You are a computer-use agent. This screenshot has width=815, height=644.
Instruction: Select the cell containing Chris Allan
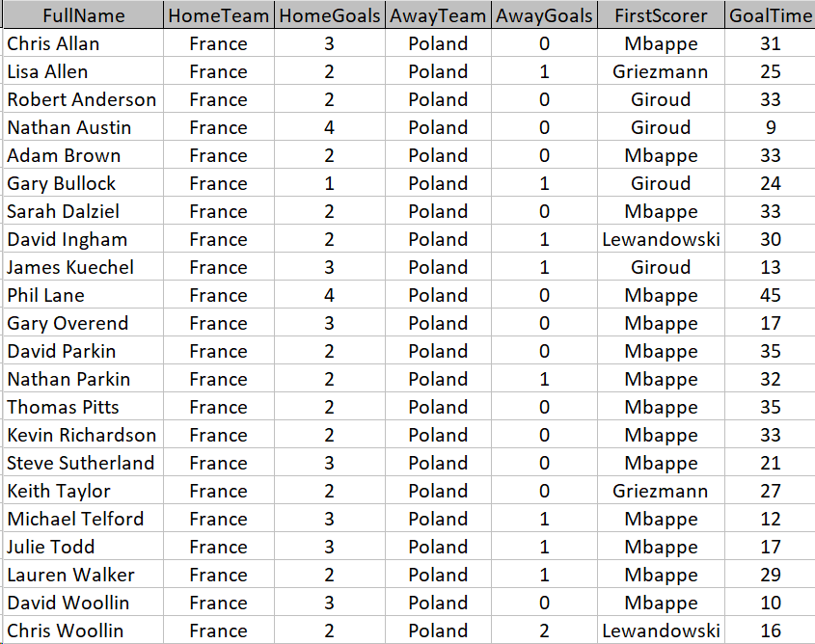pyautogui.click(x=84, y=43)
